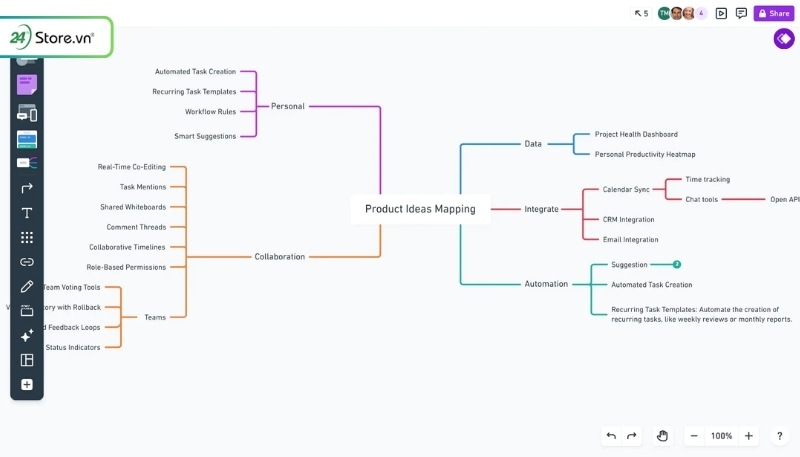The width and height of the screenshot is (800, 457).
Task: Open the help question mark button
Action: coord(779,436)
